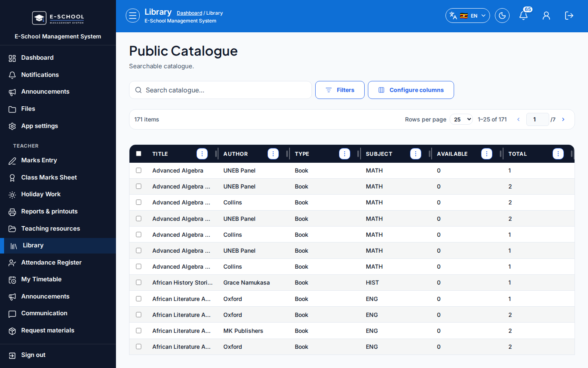588x368 pixels.
Task: Click the African History Stori... title cell
Action: 183,283
